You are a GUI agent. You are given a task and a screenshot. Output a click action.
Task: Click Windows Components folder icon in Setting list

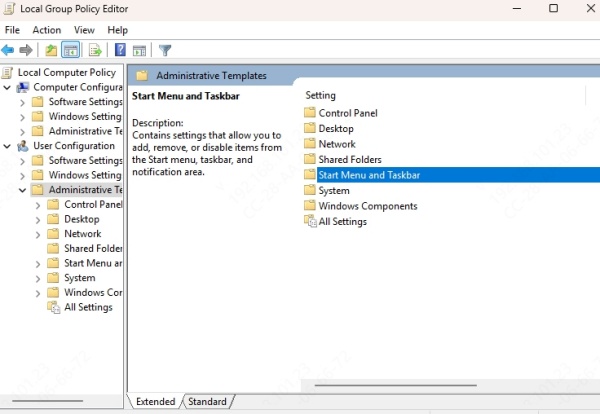310,206
